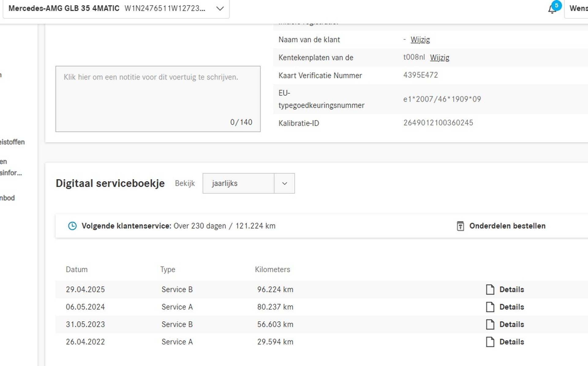Click the blue notification count badge
The image size is (588, 366).
point(556,5)
